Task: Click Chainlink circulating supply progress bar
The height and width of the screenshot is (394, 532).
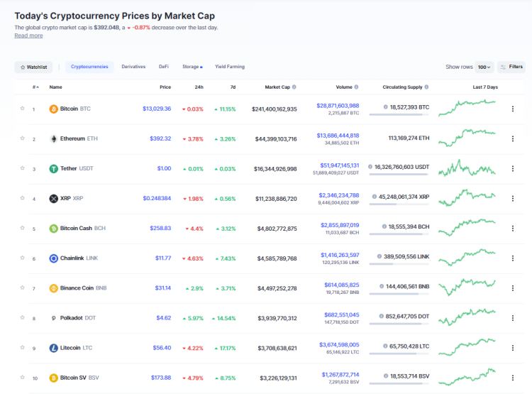Action: [x=399, y=264]
